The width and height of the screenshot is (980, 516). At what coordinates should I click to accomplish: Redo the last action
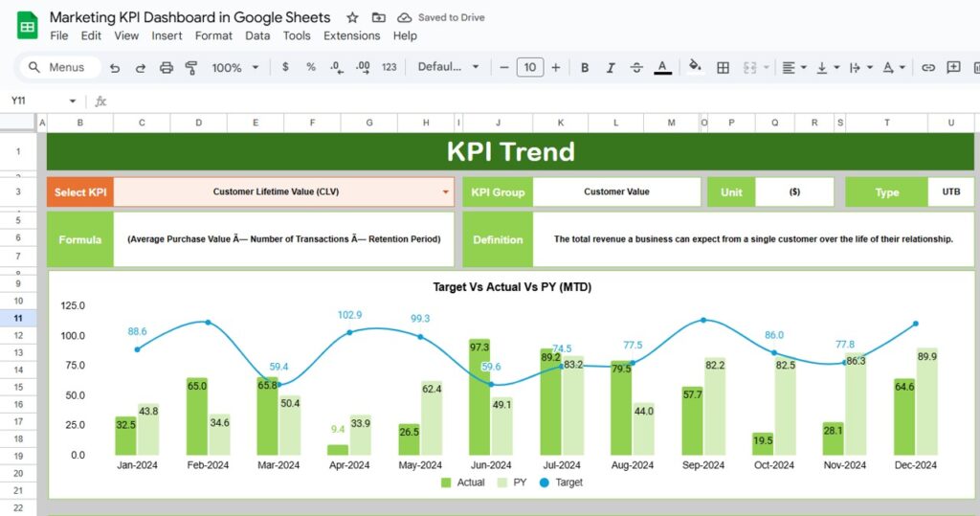(x=141, y=68)
